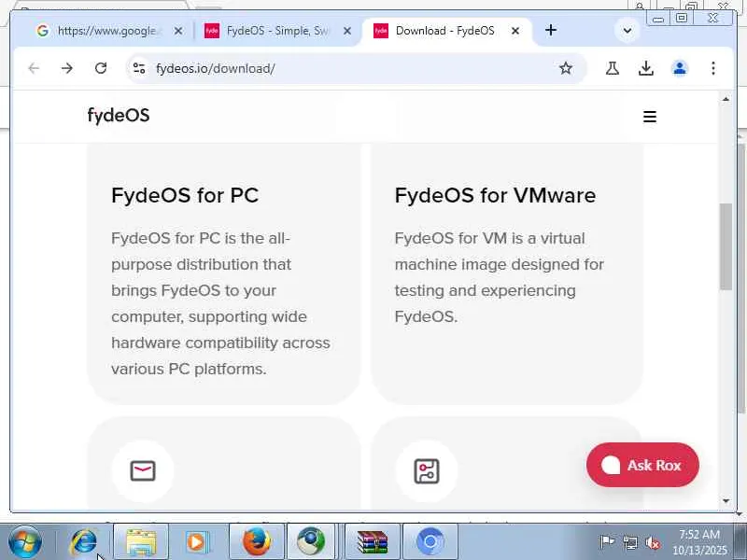
Task: Open a new tab with plus button
Action: pos(551,31)
